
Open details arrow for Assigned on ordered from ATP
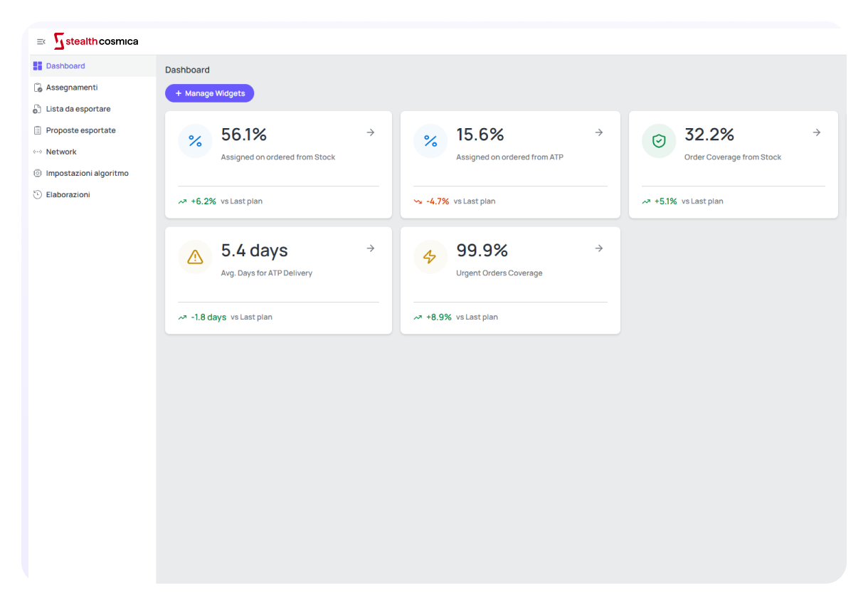pos(599,132)
